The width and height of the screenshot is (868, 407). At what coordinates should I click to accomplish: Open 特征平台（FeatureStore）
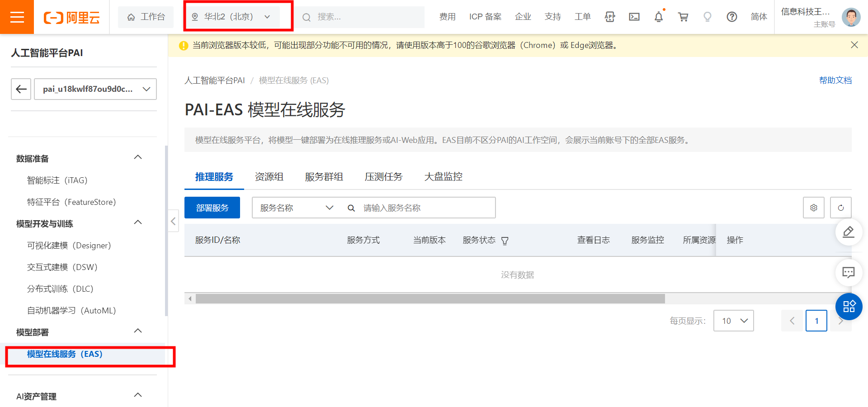pos(71,202)
